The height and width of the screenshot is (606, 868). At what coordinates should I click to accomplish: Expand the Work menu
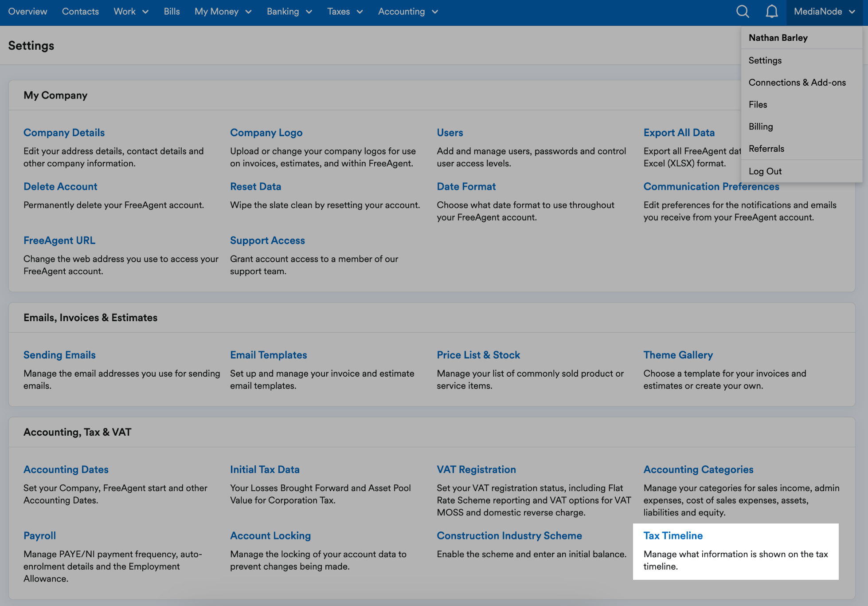131,12
